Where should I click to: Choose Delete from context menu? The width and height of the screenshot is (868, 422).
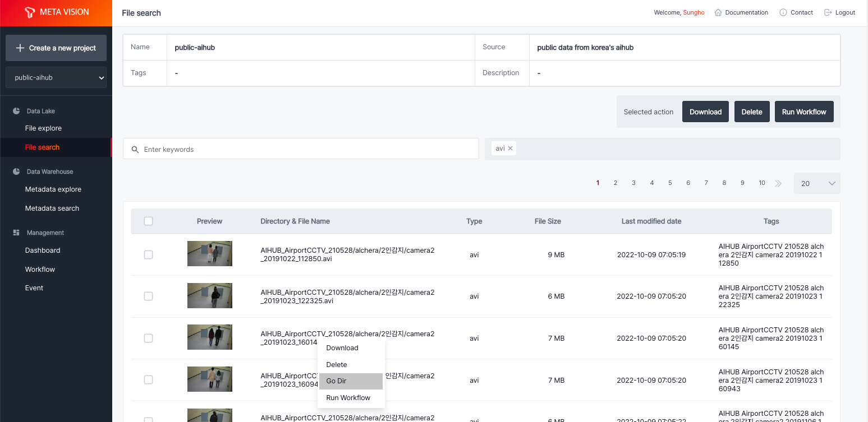[350, 365]
